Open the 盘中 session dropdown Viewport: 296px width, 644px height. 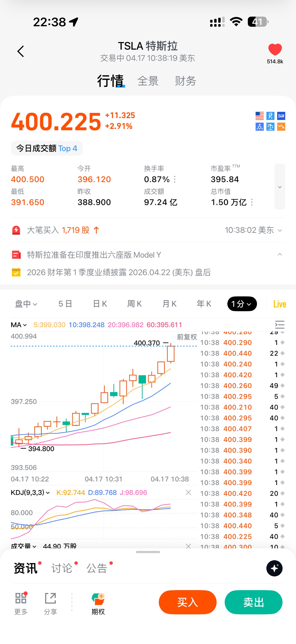pyautogui.click(x=26, y=304)
